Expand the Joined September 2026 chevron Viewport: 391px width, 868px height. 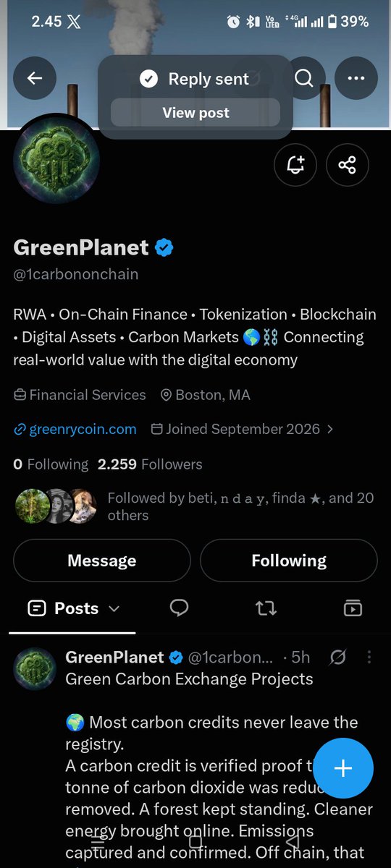330,429
